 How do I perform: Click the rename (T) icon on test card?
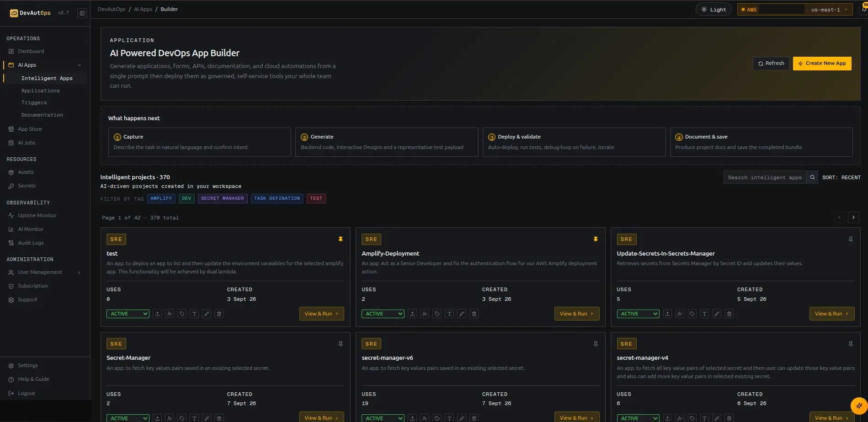pos(194,314)
